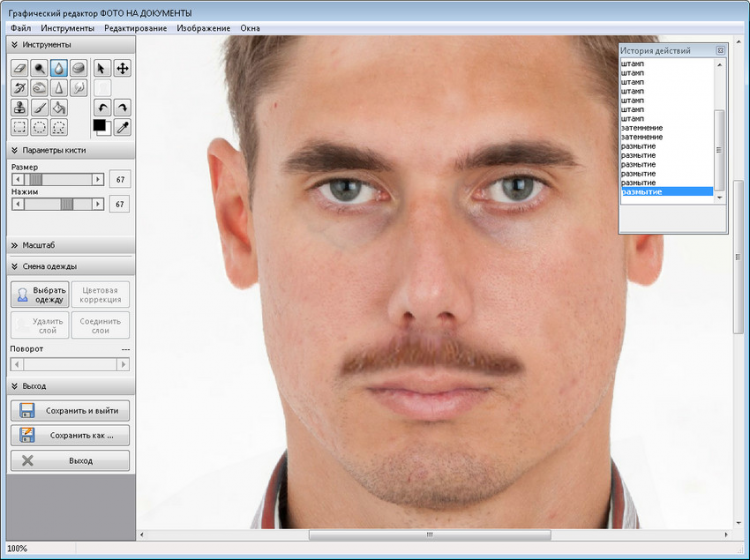Click the Поворот slider left arrow

coord(17,364)
